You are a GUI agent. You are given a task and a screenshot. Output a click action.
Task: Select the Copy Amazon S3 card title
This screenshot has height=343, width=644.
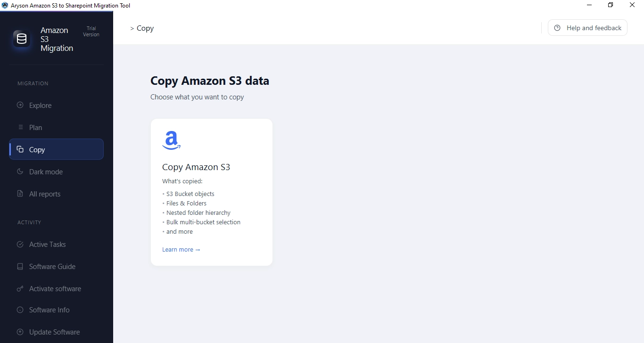(196, 167)
